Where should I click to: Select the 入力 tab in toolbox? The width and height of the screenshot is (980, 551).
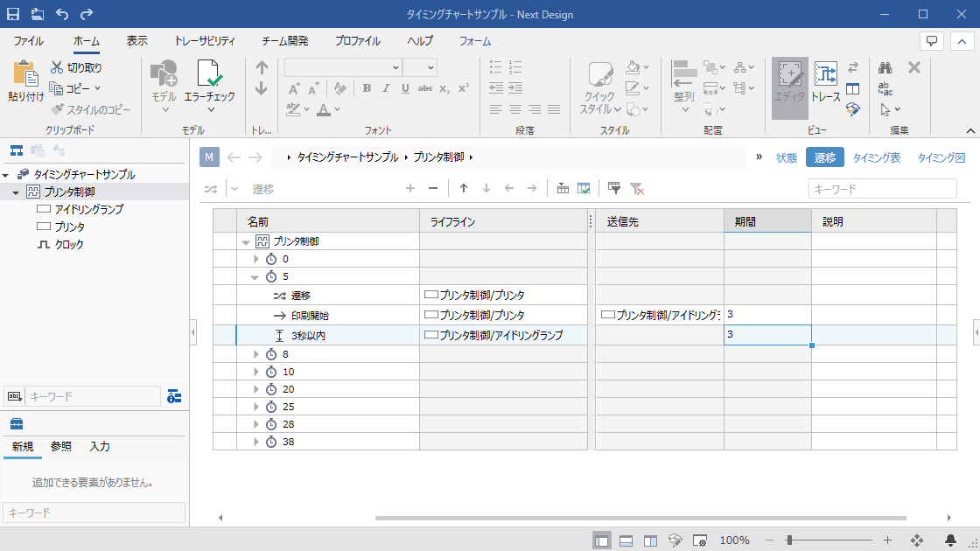click(x=100, y=447)
